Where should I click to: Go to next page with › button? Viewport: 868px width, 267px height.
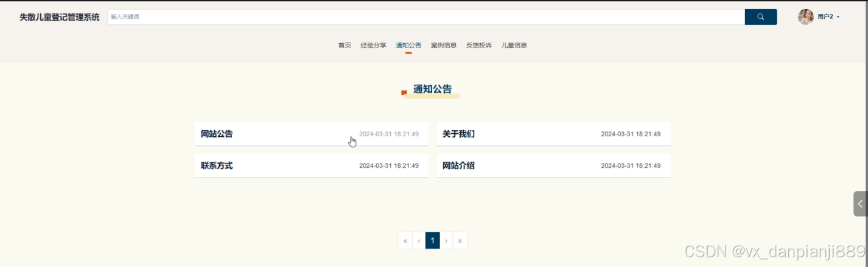pos(446,241)
